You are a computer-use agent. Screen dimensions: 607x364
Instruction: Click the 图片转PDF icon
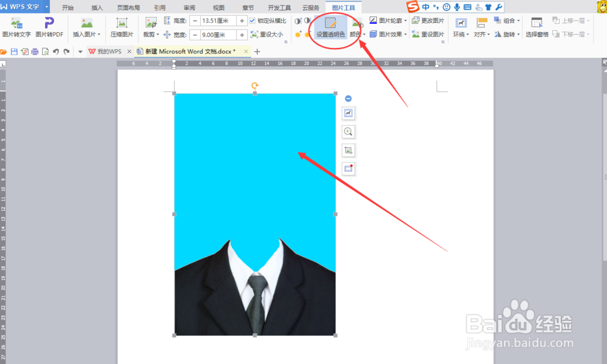click(x=49, y=23)
